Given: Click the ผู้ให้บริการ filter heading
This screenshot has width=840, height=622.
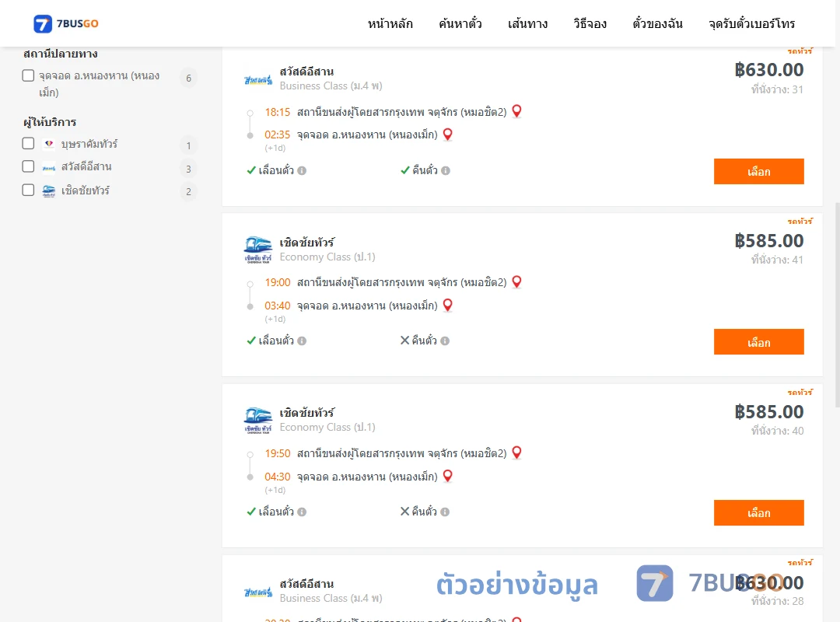Looking at the screenshot, I should pos(50,122).
